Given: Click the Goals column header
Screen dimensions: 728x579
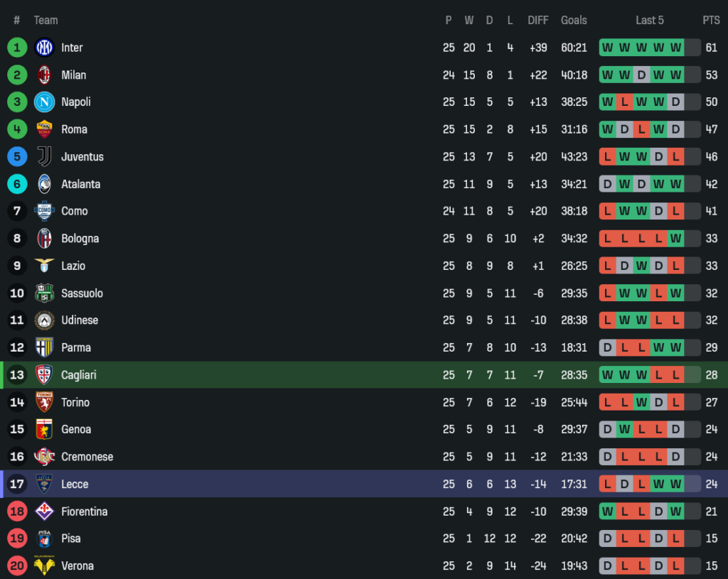Looking at the screenshot, I should 574,20.
